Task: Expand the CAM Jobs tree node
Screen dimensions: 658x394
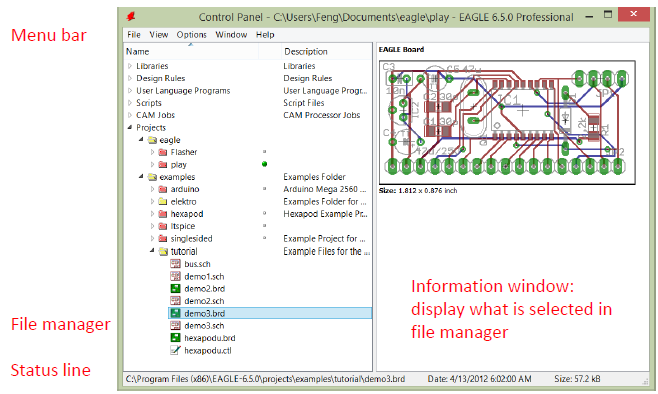Action: [130, 115]
